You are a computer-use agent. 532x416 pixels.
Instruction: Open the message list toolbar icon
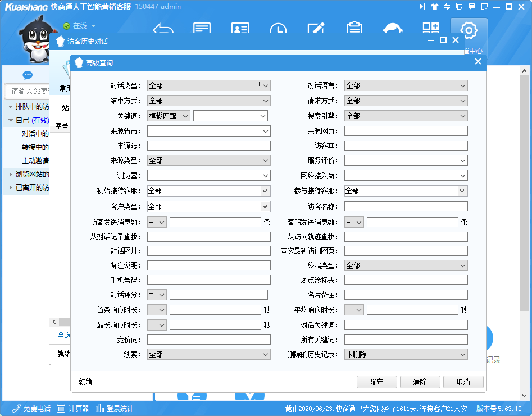(x=202, y=29)
